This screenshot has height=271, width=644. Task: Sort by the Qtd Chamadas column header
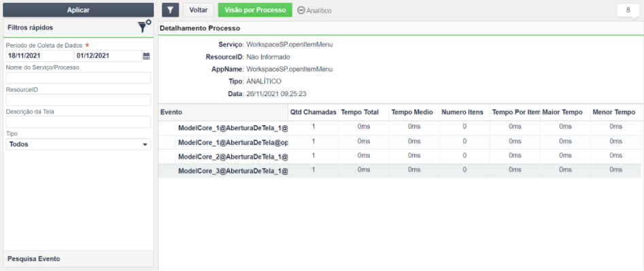point(313,112)
